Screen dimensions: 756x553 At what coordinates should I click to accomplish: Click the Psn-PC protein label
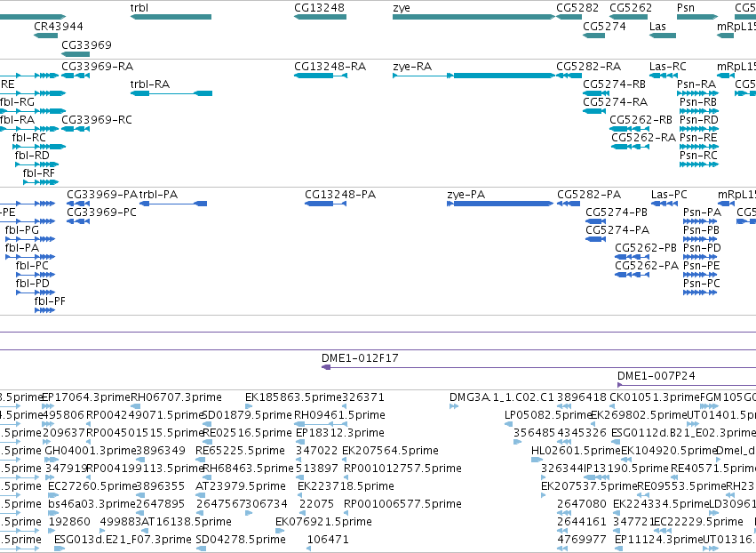(702, 284)
